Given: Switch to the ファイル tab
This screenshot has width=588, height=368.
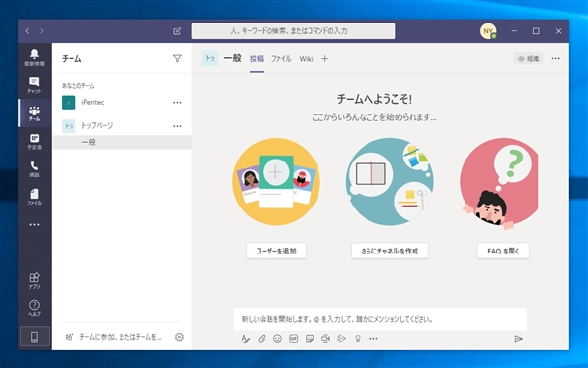Looking at the screenshot, I should pyautogui.click(x=281, y=59).
